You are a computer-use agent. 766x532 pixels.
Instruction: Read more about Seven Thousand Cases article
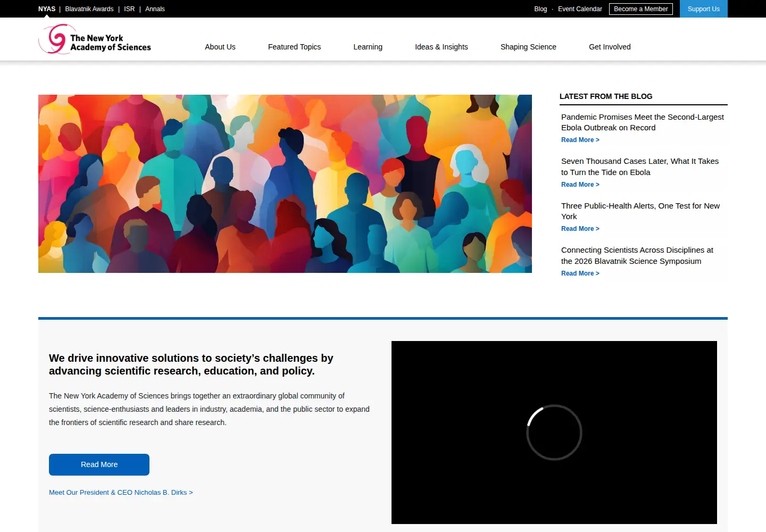pyautogui.click(x=580, y=185)
